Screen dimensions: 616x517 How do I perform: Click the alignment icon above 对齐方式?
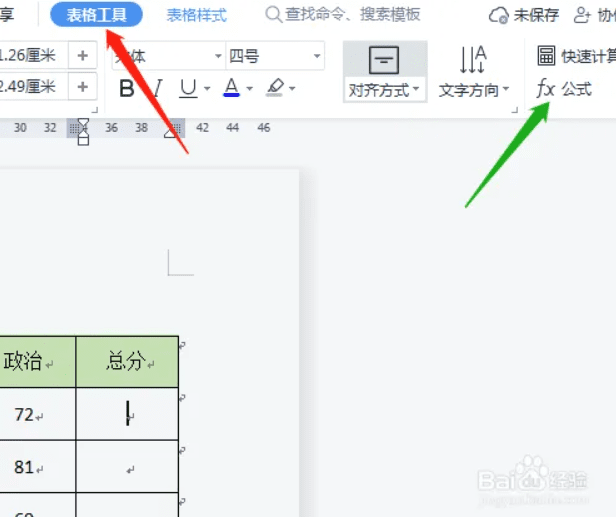point(384,60)
